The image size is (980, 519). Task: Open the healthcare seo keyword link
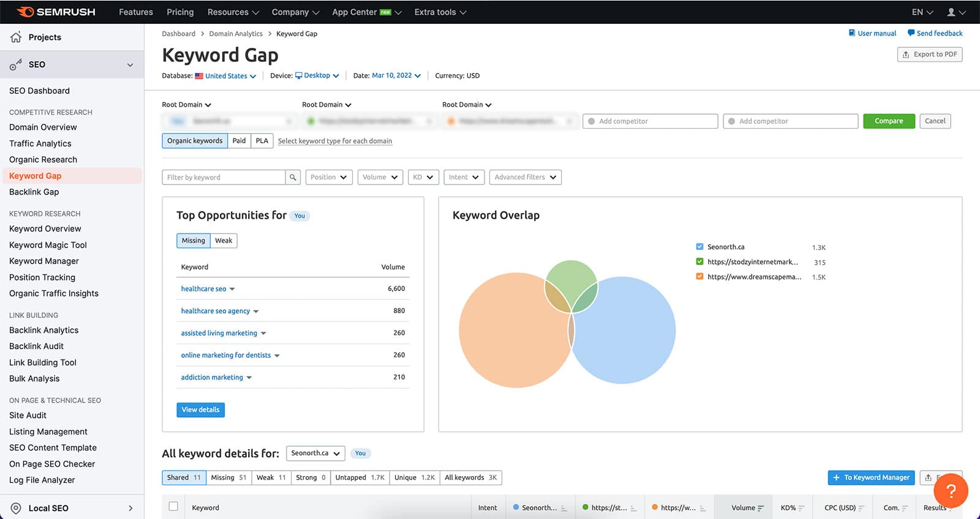[203, 289]
